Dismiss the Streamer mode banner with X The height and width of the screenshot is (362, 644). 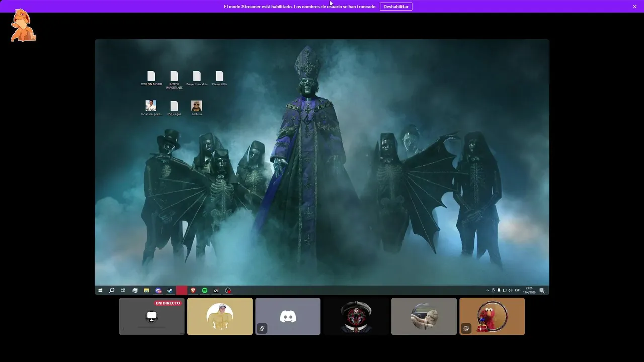[x=635, y=7]
